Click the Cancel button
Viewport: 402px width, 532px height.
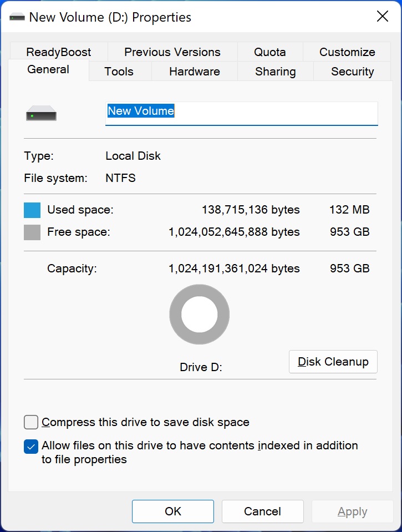point(263,511)
